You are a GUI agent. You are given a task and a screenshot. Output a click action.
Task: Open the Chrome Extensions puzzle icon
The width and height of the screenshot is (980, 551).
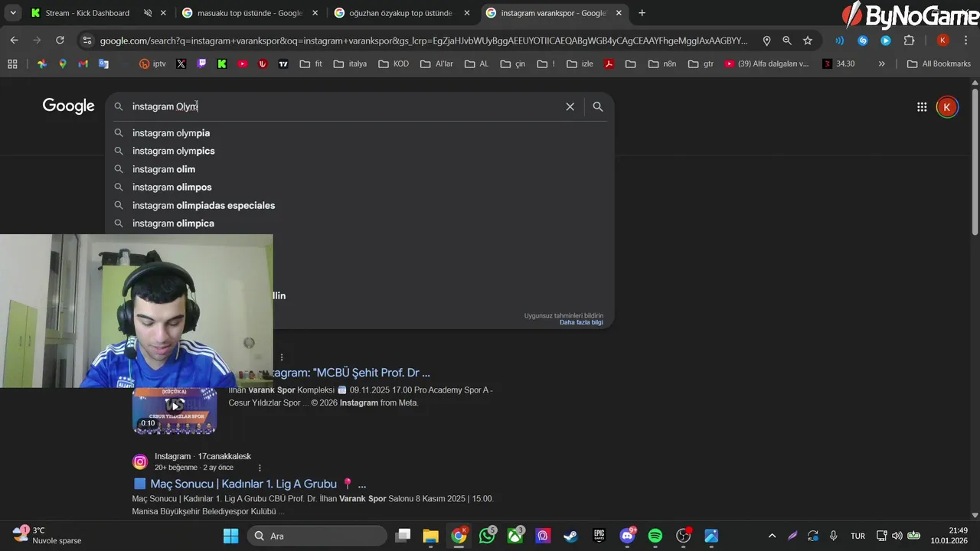[909, 41]
